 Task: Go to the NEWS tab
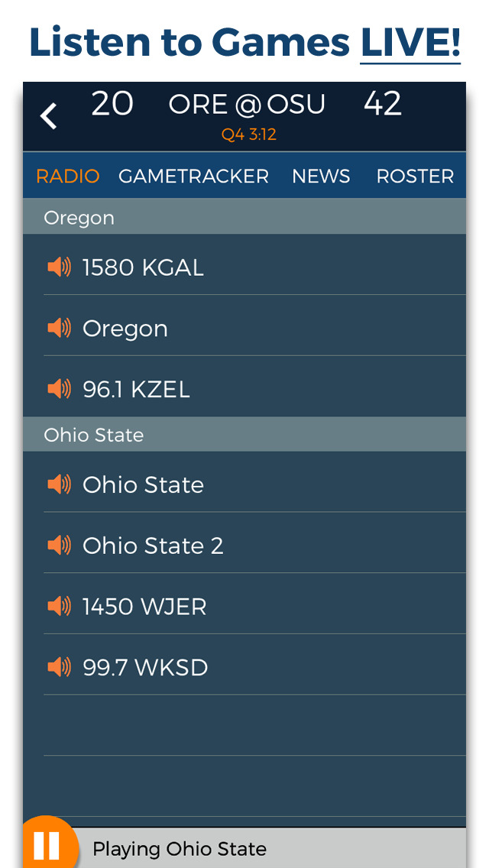[x=321, y=177]
